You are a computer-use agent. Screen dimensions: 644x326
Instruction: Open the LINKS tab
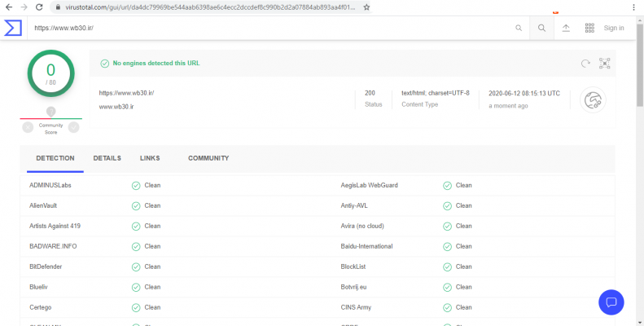point(150,158)
